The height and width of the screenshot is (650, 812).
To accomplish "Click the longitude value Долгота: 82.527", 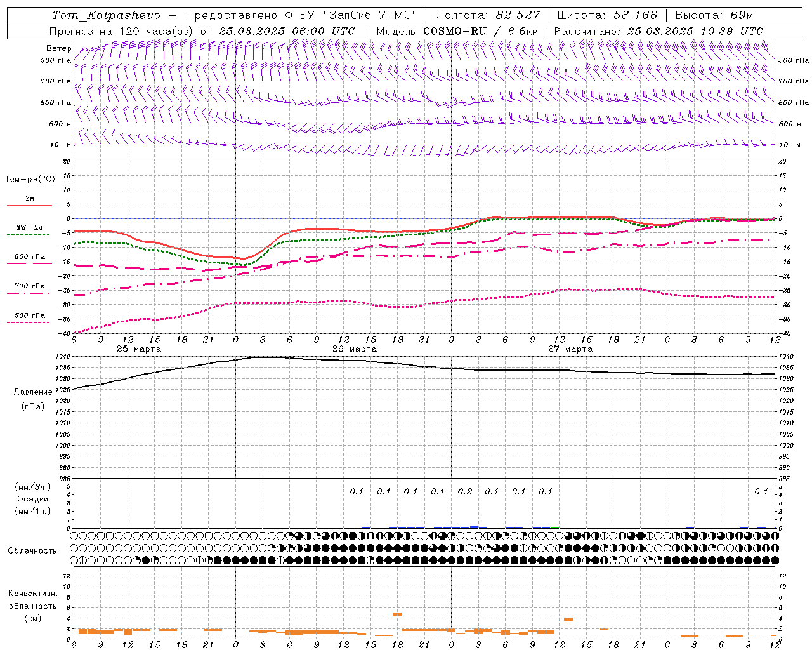I will click(488, 15).
